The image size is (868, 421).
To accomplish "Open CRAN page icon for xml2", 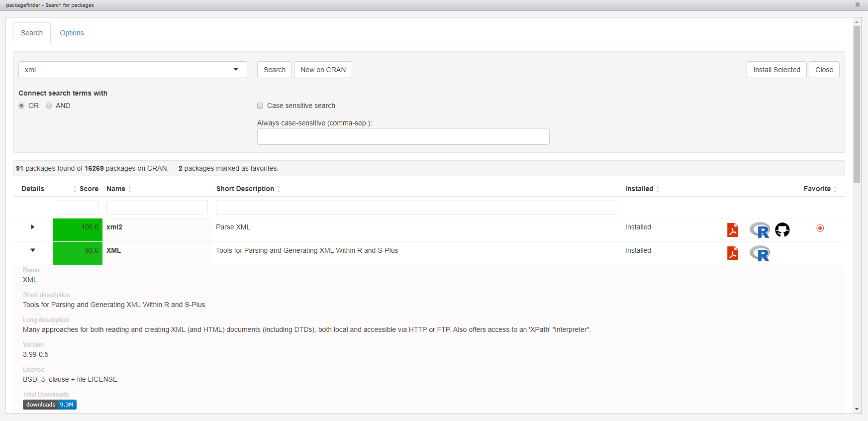I will tap(760, 230).
